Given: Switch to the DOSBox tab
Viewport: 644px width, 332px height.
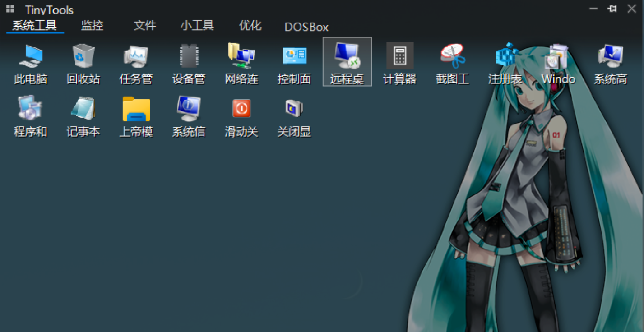Looking at the screenshot, I should 306,27.
